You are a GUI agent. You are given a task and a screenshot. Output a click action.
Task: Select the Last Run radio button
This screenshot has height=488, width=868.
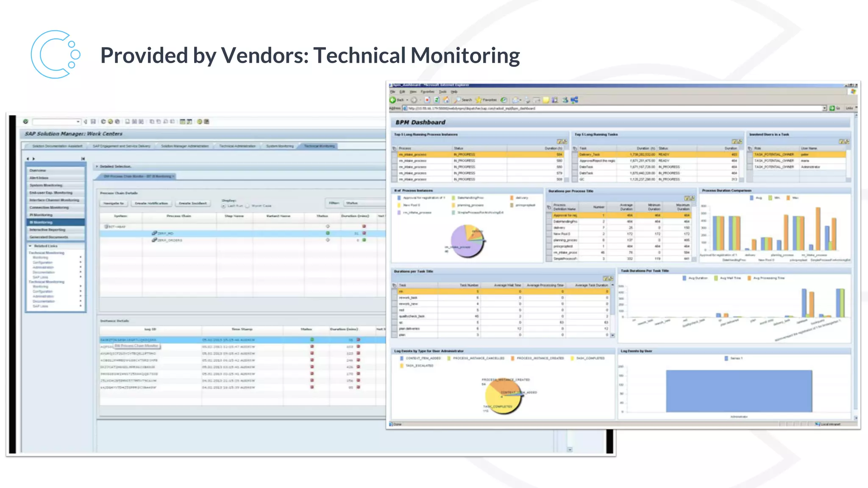(223, 206)
